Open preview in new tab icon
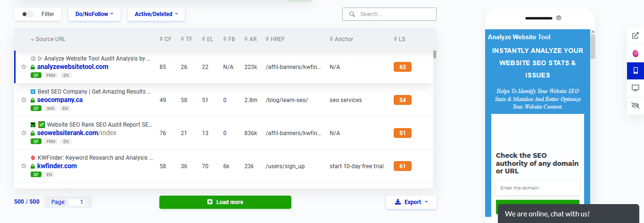Image resolution: width=644 pixels, height=223 pixels. [635, 35]
